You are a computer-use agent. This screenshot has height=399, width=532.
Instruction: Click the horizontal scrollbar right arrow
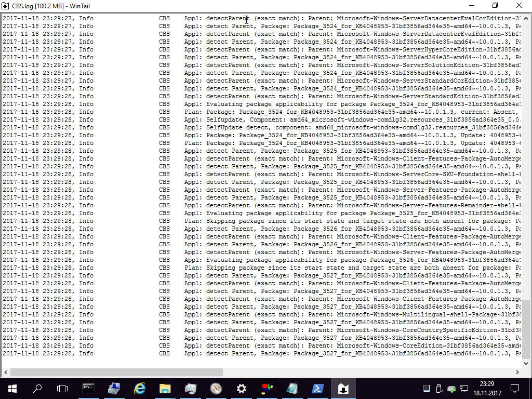pos(517,372)
